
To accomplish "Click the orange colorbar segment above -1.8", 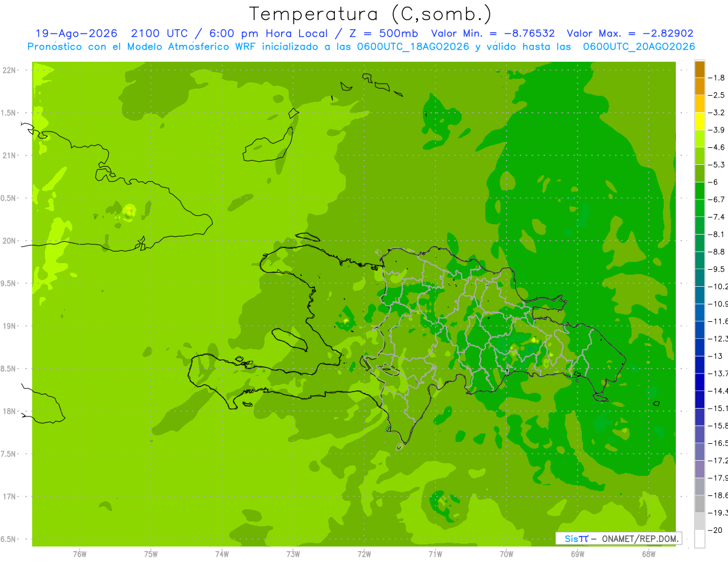I will 699,69.
